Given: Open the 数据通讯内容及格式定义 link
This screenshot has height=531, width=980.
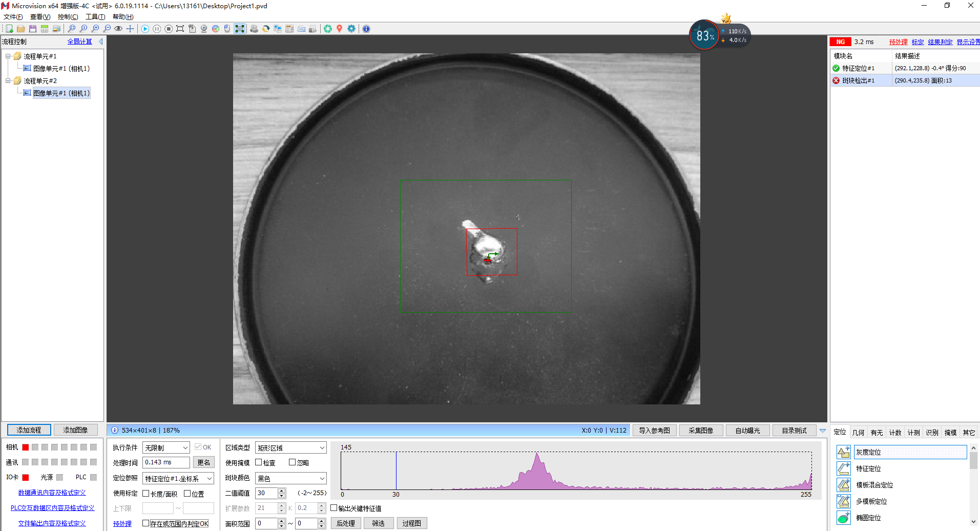Looking at the screenshot, I should tap(52, 493).
